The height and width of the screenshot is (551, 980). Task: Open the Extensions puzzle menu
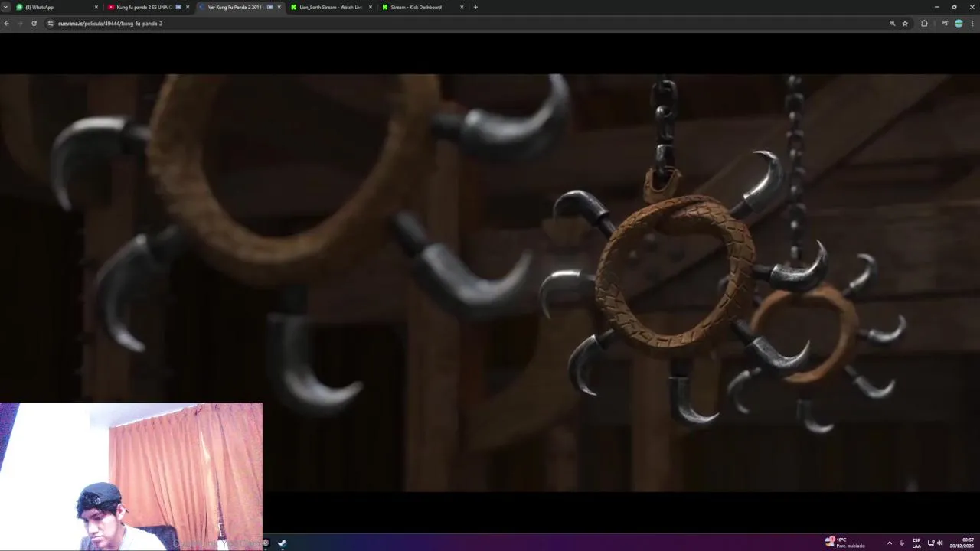click(x=924, y=24)
